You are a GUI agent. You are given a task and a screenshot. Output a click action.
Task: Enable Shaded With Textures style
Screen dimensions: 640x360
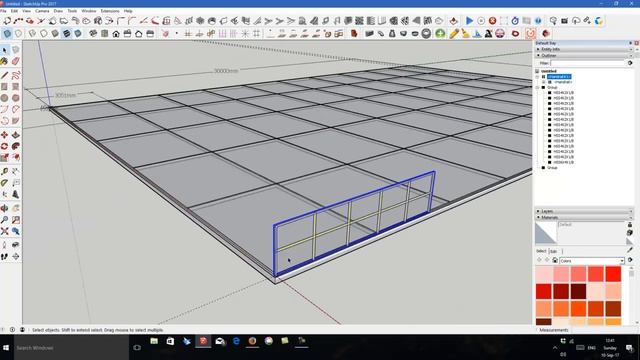pyautogui.click(x=67, y=33)
